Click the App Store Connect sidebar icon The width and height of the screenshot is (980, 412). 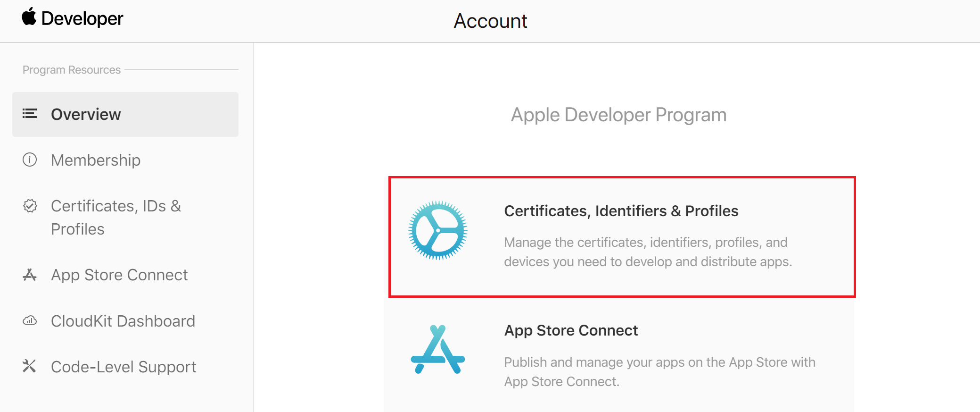point(30,275)
